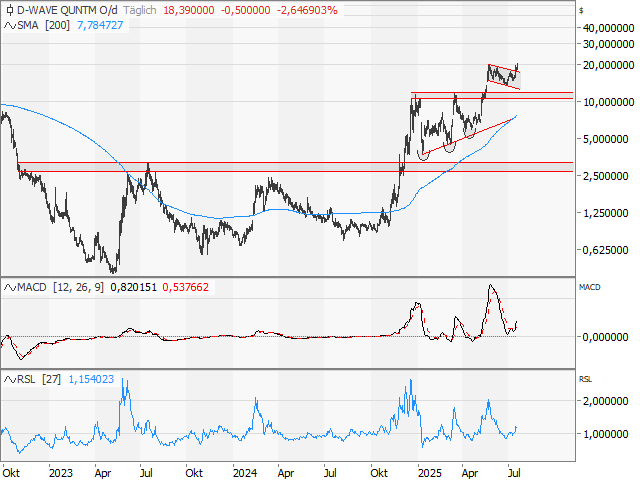Image resolution: width=640 pixels, height=480 pixels.
Task: Click the small MACD axis title
Action: (589, 287)
